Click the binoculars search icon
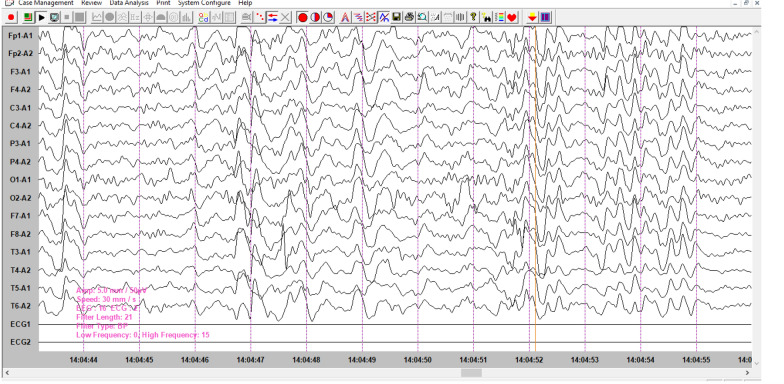 (x=486, y=18)
